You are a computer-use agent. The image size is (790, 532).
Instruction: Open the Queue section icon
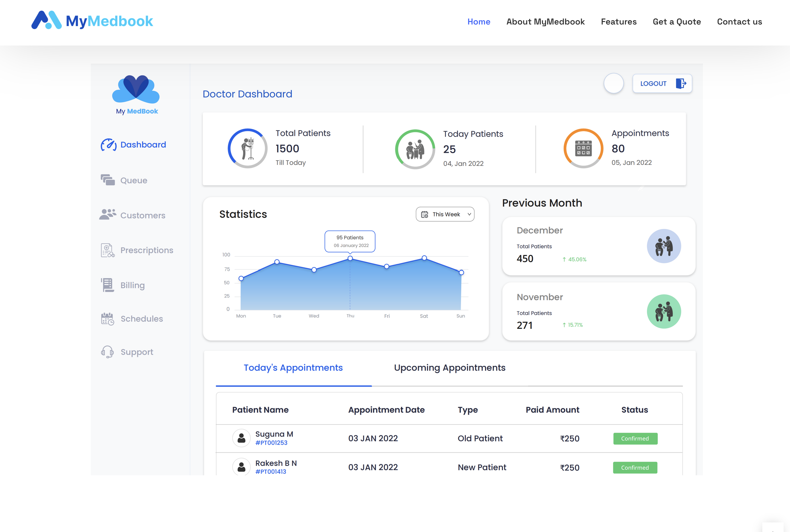pyautogui.click(x=107, y=180)
